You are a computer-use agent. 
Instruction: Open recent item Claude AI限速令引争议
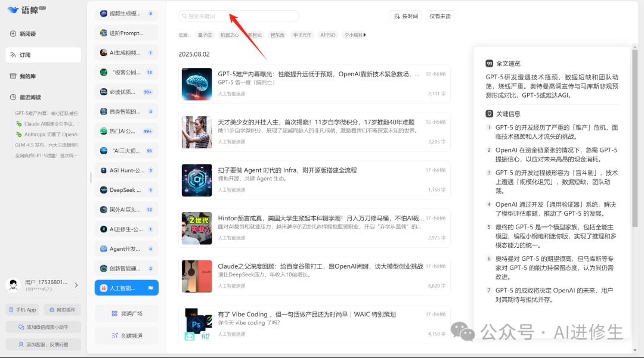[x=47, y=124]
